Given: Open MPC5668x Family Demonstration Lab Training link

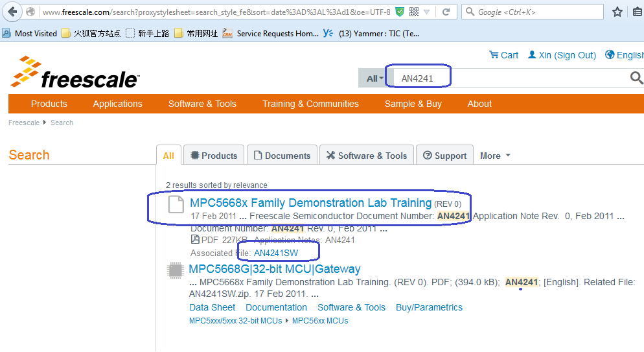Looking at the screenshot, I should (x=310, y=203).
